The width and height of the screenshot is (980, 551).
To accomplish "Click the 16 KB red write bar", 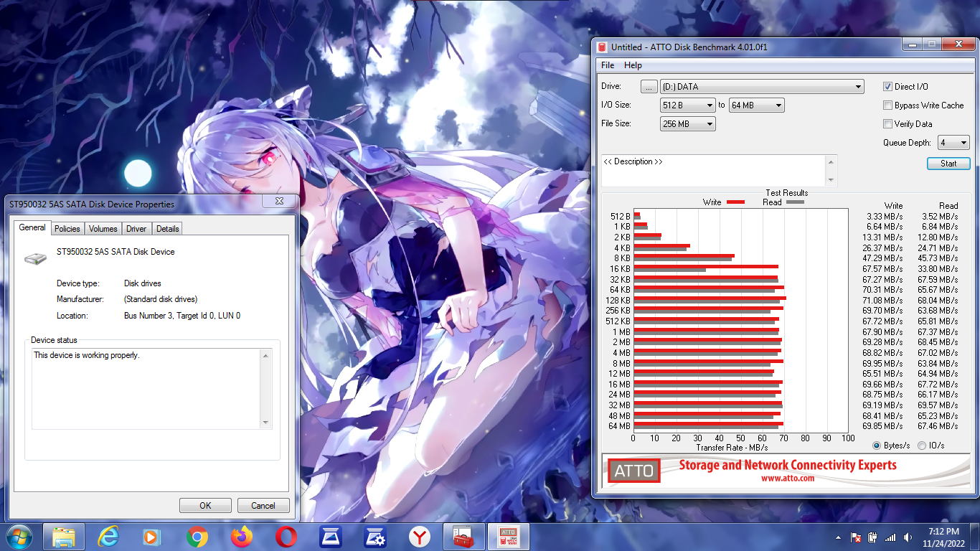I will pyautogui.click(x=706, y=266).
